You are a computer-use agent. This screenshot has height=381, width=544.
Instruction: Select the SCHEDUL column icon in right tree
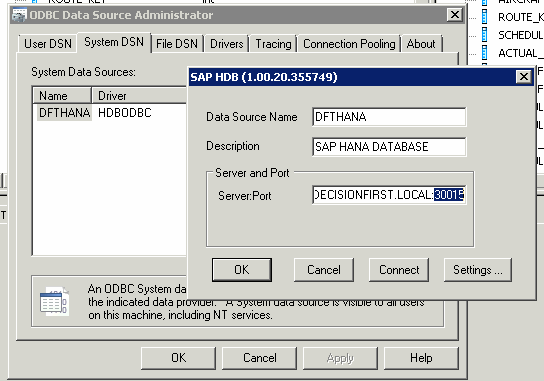485,35
